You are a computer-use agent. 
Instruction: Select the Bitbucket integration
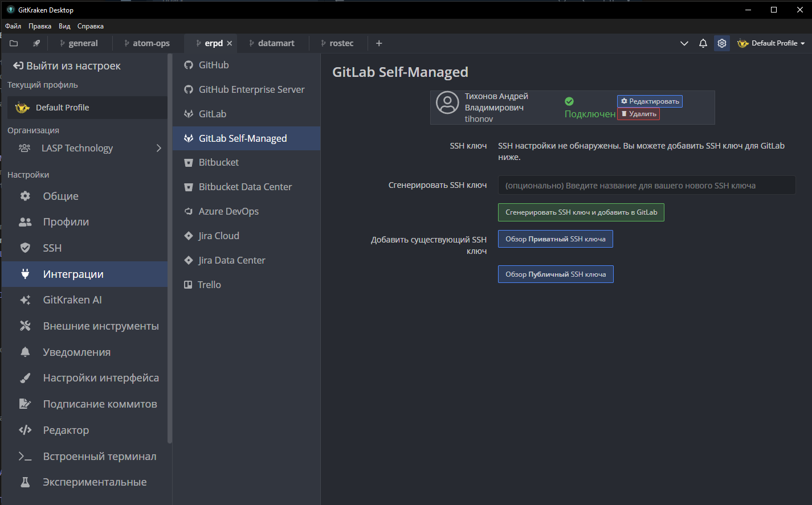tap(246, 163)
